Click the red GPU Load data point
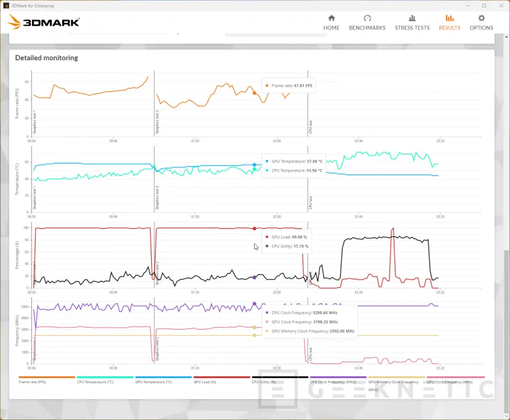Viewport: 510px width, 420px height. [255, 228]
